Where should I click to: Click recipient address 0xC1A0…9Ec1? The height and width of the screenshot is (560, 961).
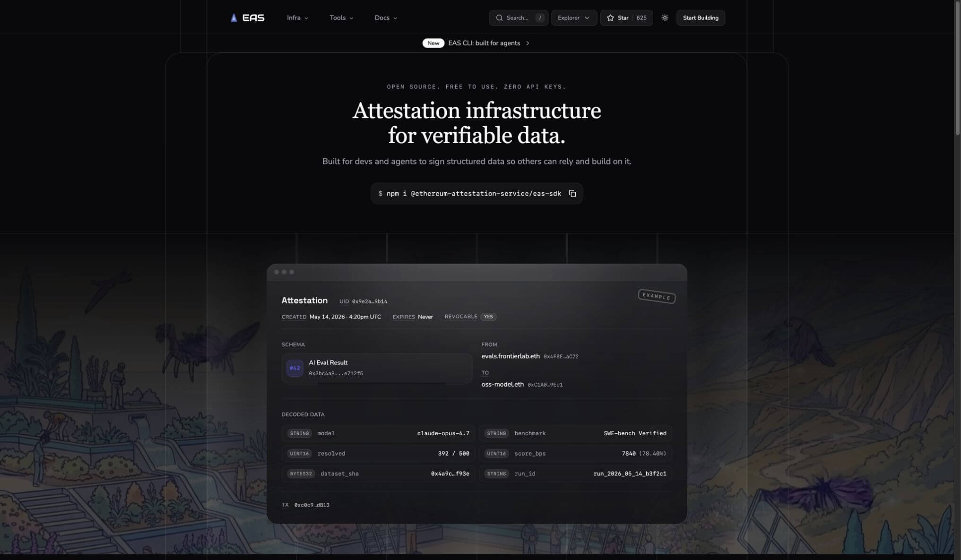pos(545,385)
